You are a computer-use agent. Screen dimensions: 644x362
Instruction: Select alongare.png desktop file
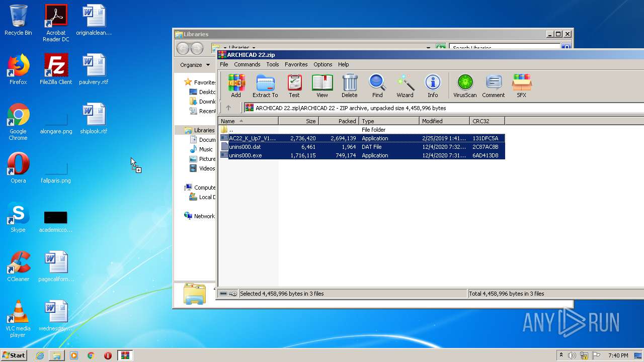tap(56, 124)
